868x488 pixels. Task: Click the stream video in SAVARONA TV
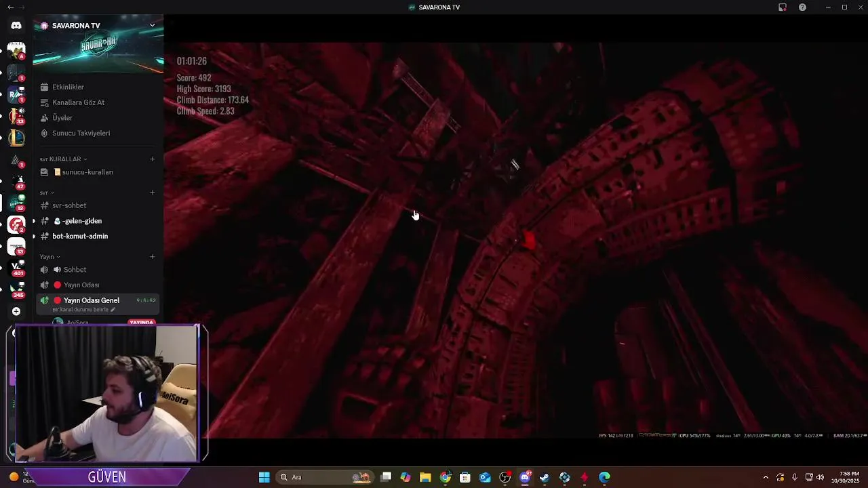point(517,241)
